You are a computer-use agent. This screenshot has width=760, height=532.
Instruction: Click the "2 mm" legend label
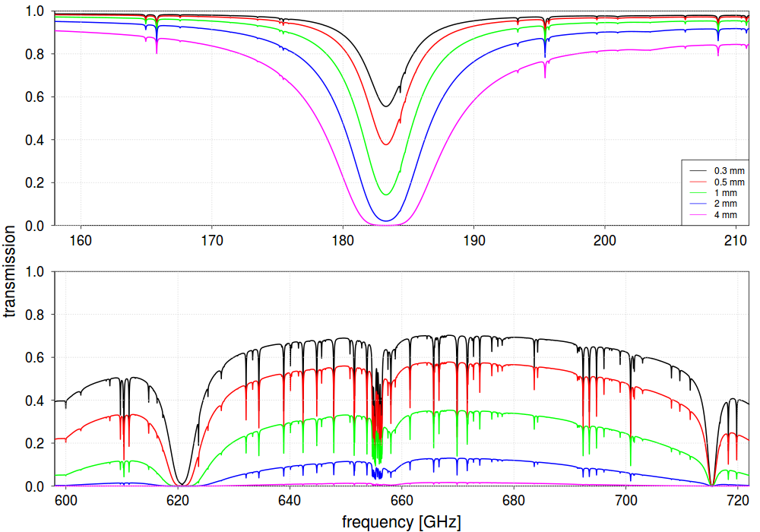726,204
